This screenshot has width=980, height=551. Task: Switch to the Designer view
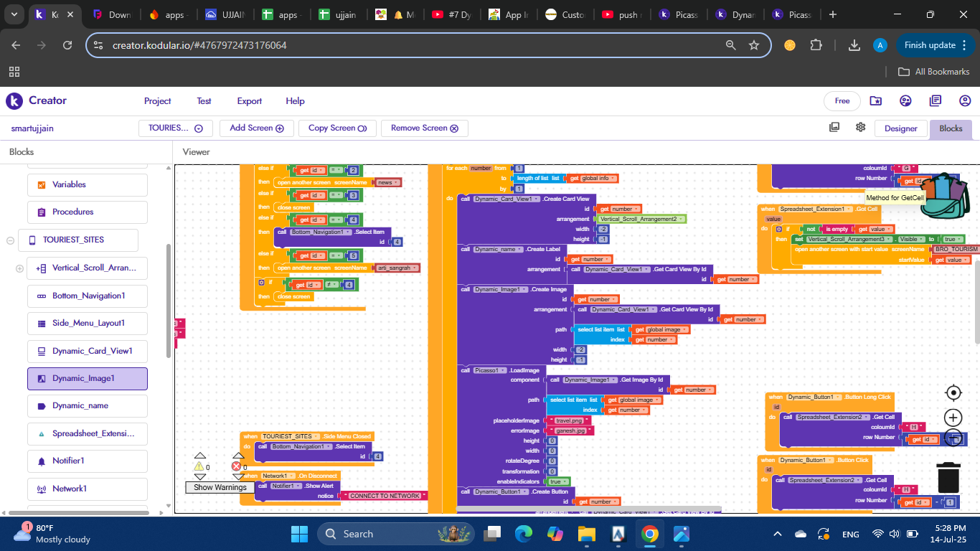900,128
